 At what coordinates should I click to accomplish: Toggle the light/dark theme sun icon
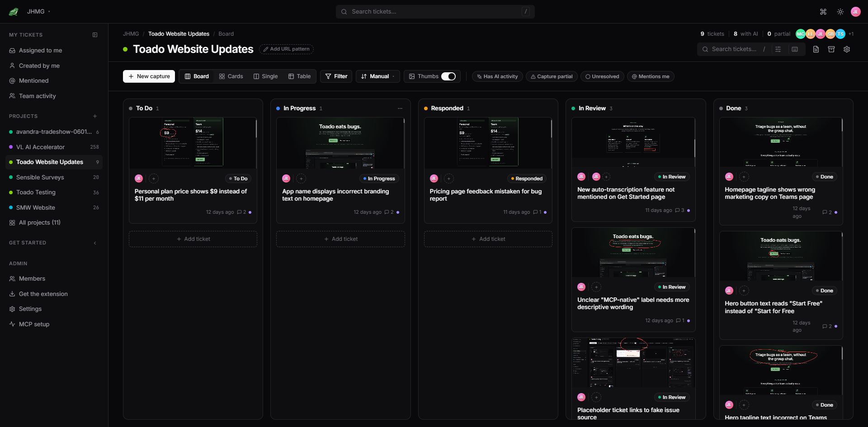point(840,12)
